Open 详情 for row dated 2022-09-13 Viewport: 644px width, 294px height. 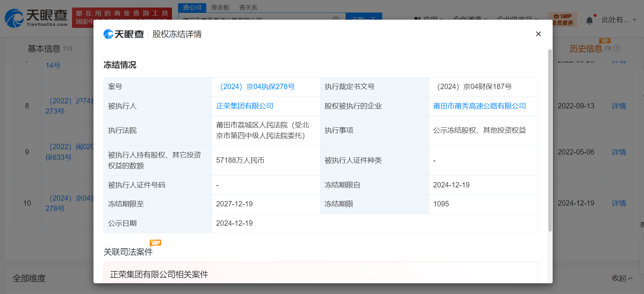coord(619,106)
